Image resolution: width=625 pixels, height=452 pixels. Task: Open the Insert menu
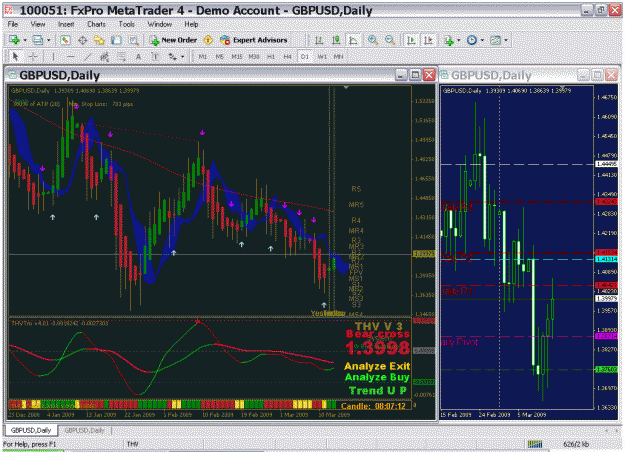pos(66,24)
